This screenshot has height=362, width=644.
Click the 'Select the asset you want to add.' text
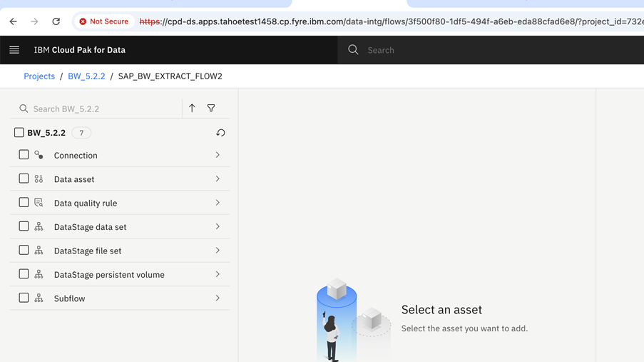click(464, 328)
